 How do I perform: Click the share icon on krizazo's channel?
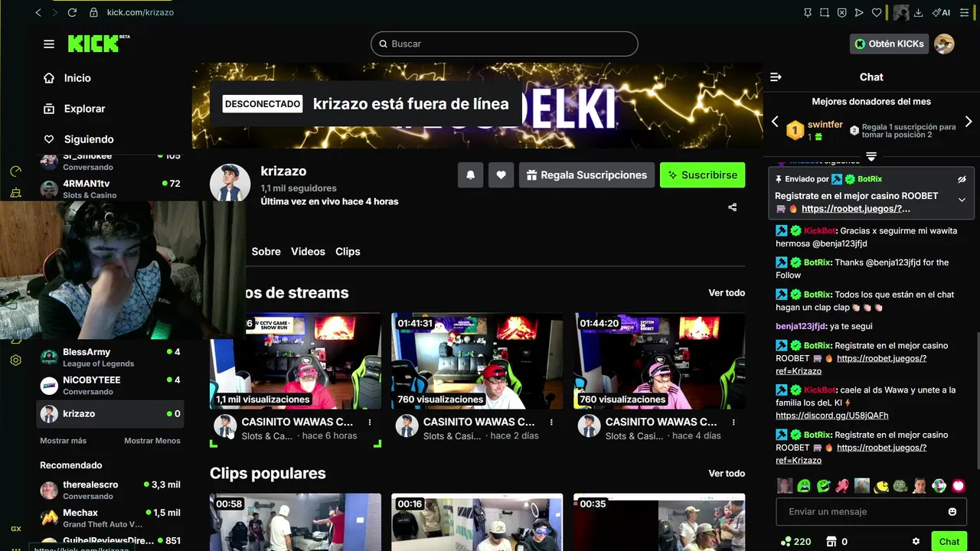click(732, 207)
